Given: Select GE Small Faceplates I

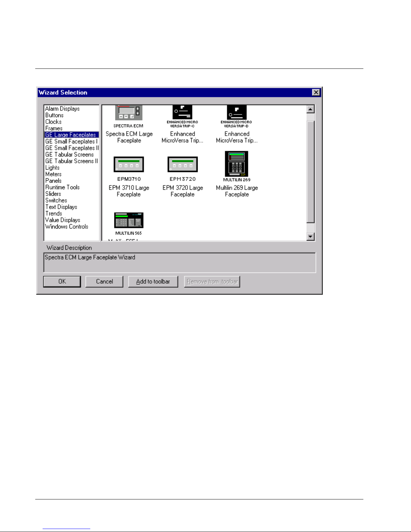Looking at the screenshot, I should [x=71, y=141].
